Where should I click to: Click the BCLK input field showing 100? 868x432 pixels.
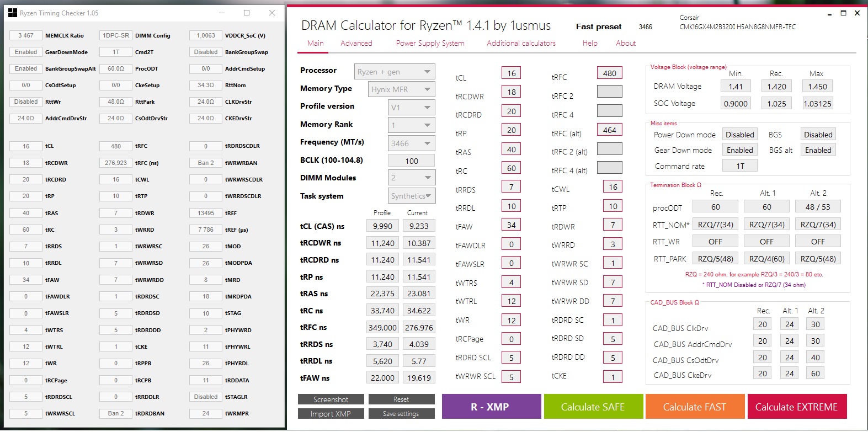click(412, 161)
